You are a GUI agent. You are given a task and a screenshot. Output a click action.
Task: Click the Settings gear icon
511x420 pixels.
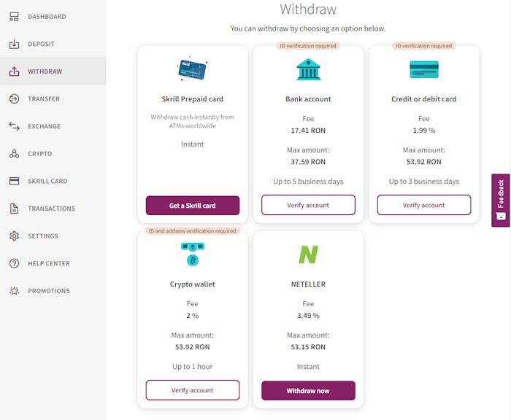pos(14,236)
